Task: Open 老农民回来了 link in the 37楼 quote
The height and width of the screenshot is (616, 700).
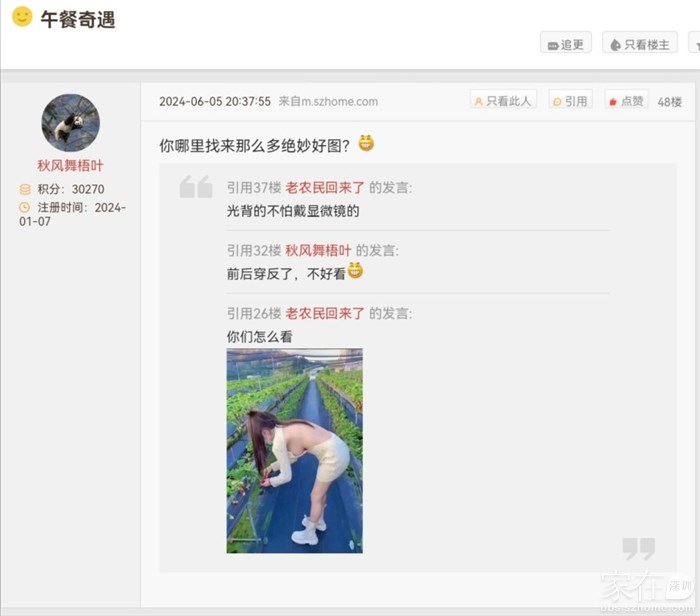Action: click(x=325, y=187)
